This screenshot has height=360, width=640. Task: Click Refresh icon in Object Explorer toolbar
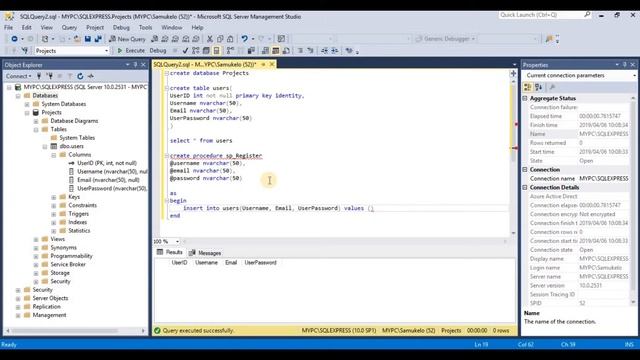pos(80,76)
